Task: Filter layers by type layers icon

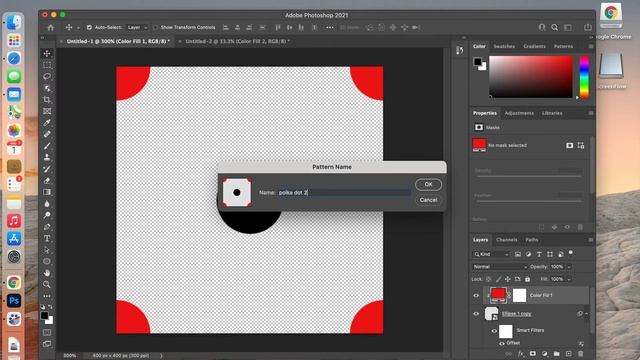Action: 539,254
